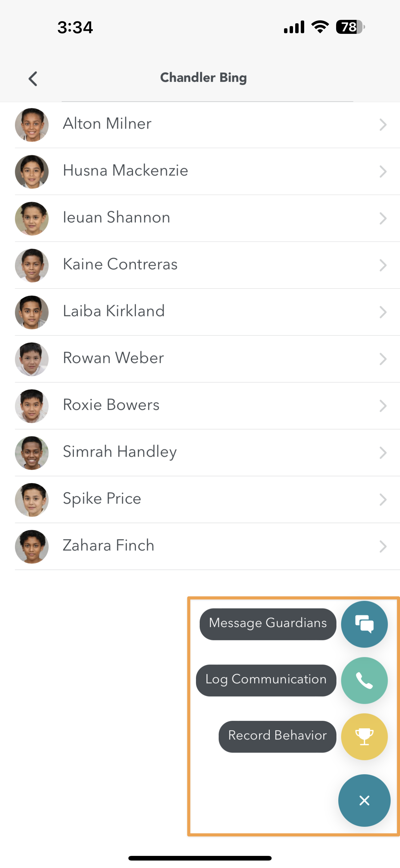The image size is (400, 868).
Task: Open Kaine Contreras details via chevron
Action: pyautogui.click(x=383, y=265)
